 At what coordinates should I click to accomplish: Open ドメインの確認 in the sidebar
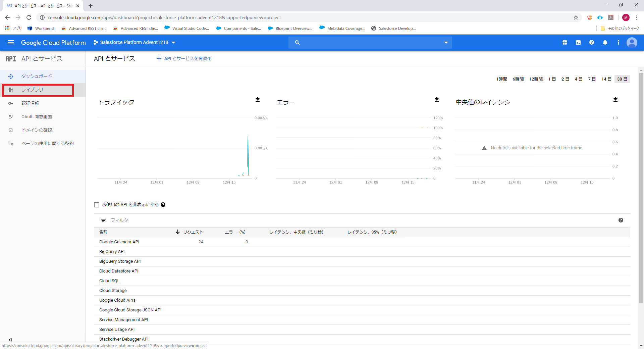point(43,130)
